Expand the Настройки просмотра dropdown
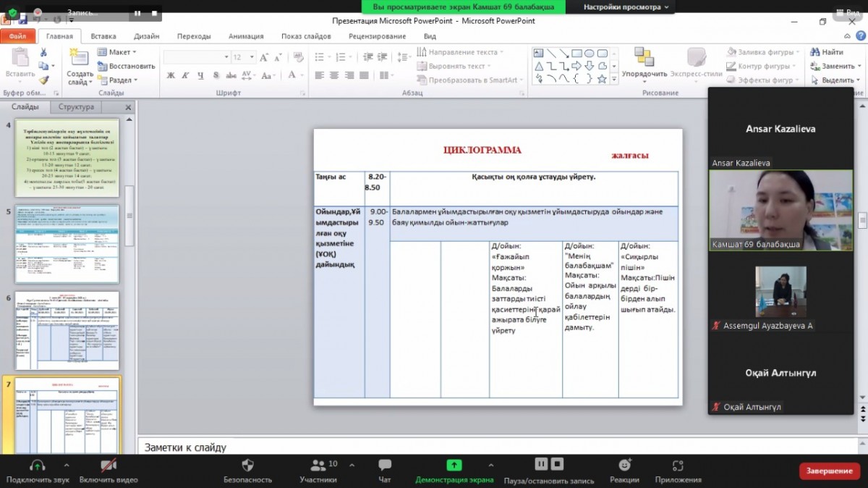The height and width of the screenshot is (488, 868). point(626,7)
